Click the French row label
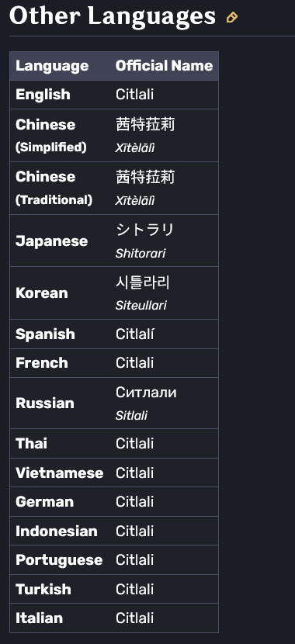Screen dimensions: 295x644 pyautogui.click(x=42, y=363)
